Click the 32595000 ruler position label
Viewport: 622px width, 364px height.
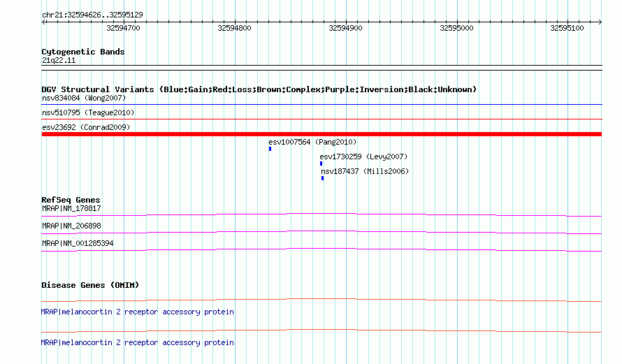click(456, 28)
